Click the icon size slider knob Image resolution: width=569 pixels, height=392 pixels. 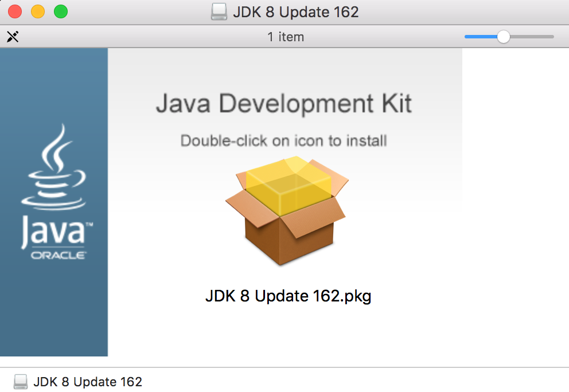503,37
